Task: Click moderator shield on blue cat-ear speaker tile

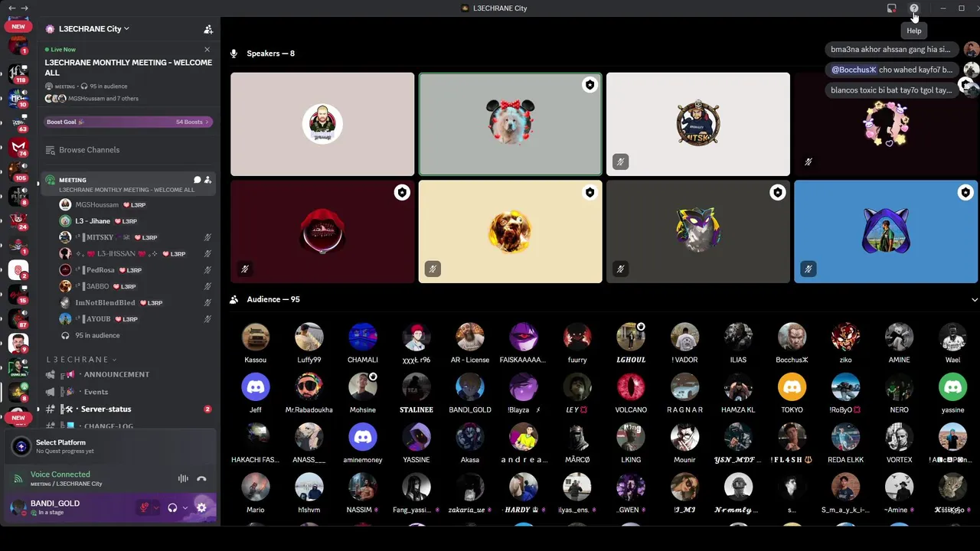Action: (x=965, y=193)
